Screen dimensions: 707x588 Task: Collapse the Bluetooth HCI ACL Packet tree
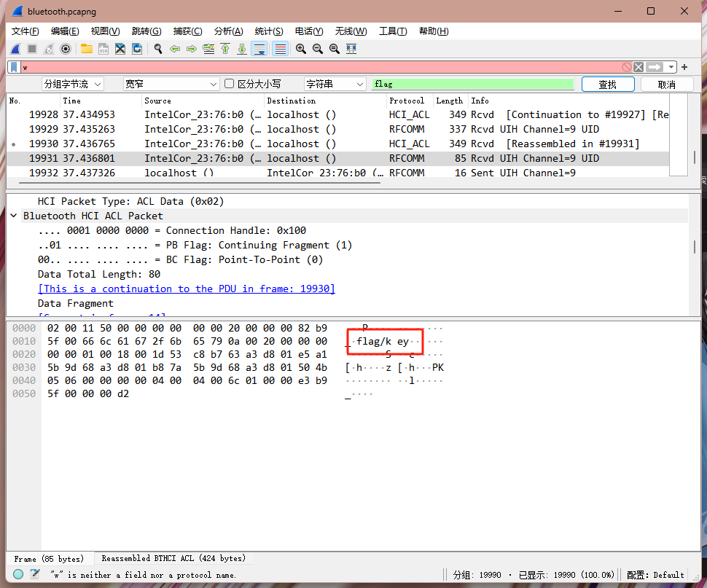(x=14, y=216)
